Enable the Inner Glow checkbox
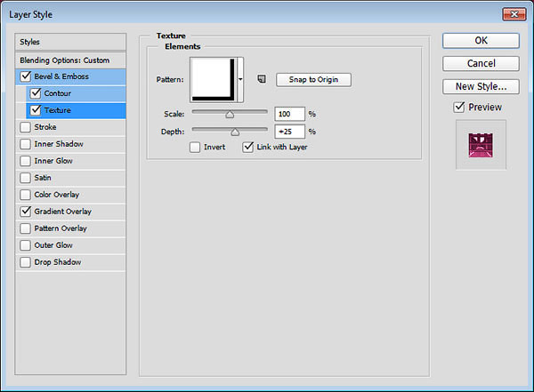This screenshot has height=392, width=534. coord(25,161)
